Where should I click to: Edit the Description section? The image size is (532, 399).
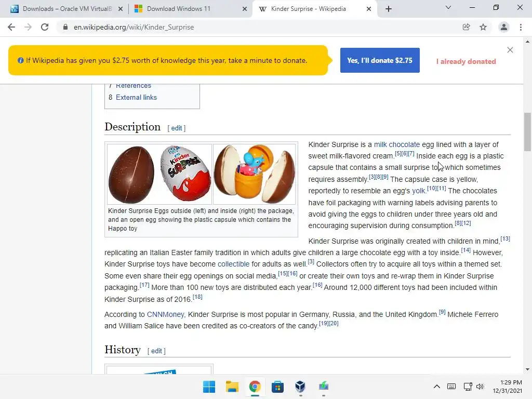(177, 128)
